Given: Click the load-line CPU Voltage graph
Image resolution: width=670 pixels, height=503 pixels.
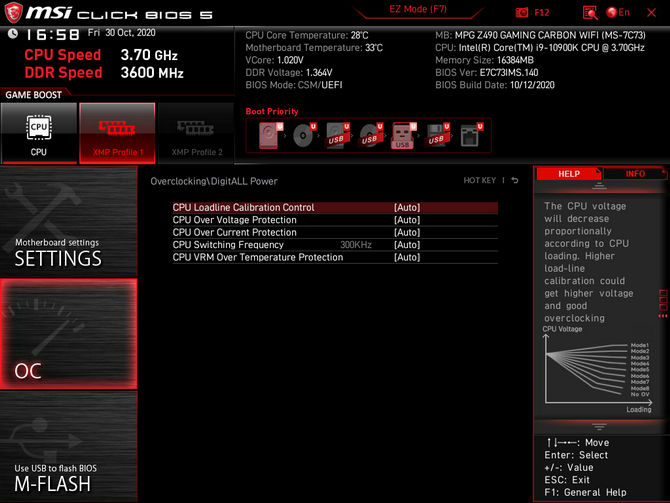Looking at the screenshot, I should pyautogui.click(x=597, y=370).
